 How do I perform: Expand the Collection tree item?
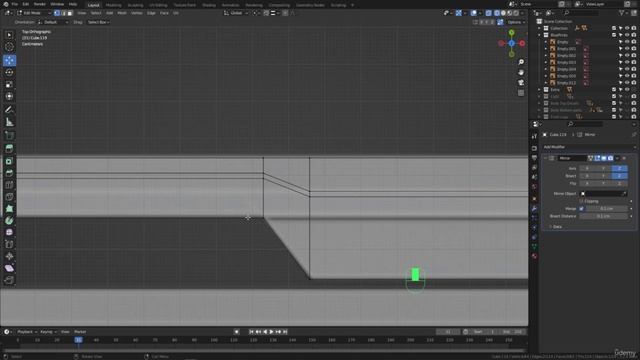point(539,28)
